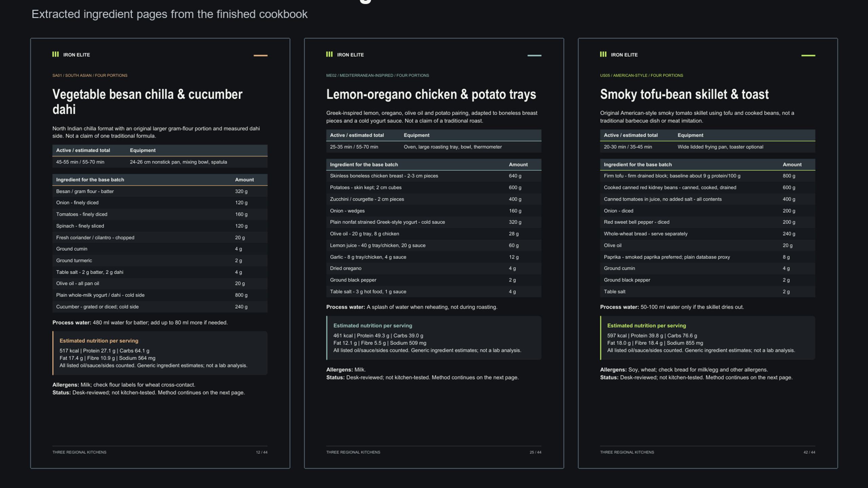This screenshot has width=868, height=488.
Task: Select 'Skinless boneless chicken breast - 2-3 cm pieces' row
Action: pyautogui.click(x=433, y=176)
